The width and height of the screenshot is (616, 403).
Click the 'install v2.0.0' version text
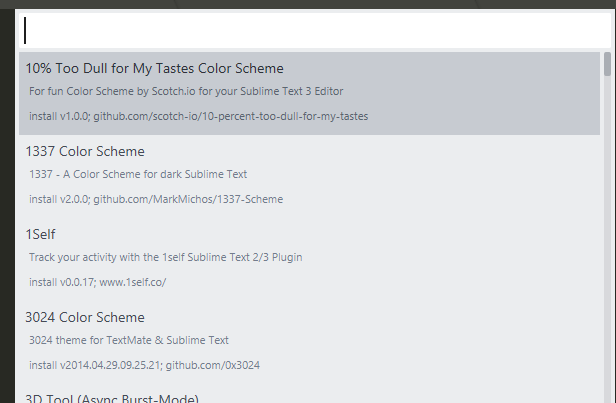tap(58, 199)
